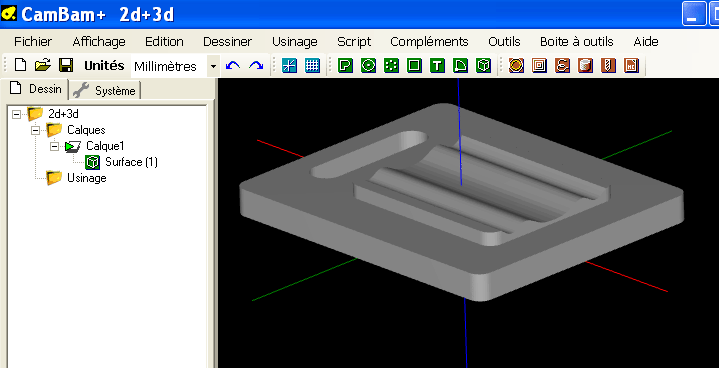The image size is (719, 368).
Task: Redo the last undone action
Action: click(x=256, y=66)
